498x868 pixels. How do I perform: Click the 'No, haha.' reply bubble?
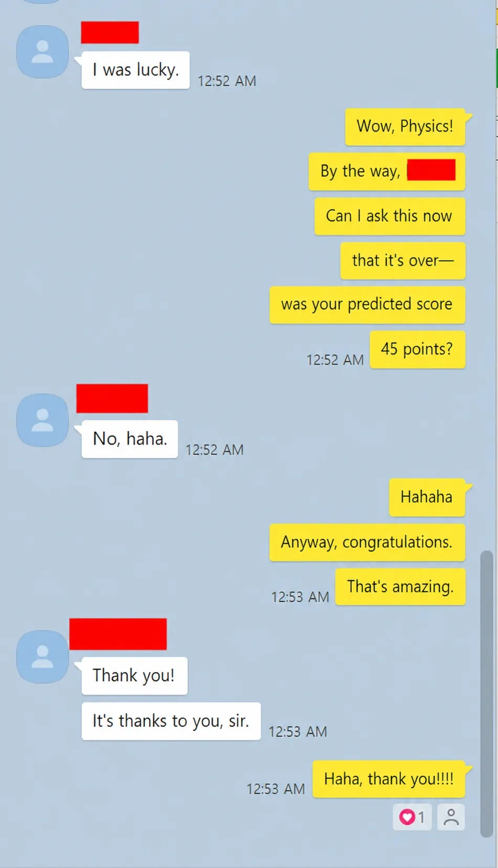pyautogui.click(x=129, y=439)
